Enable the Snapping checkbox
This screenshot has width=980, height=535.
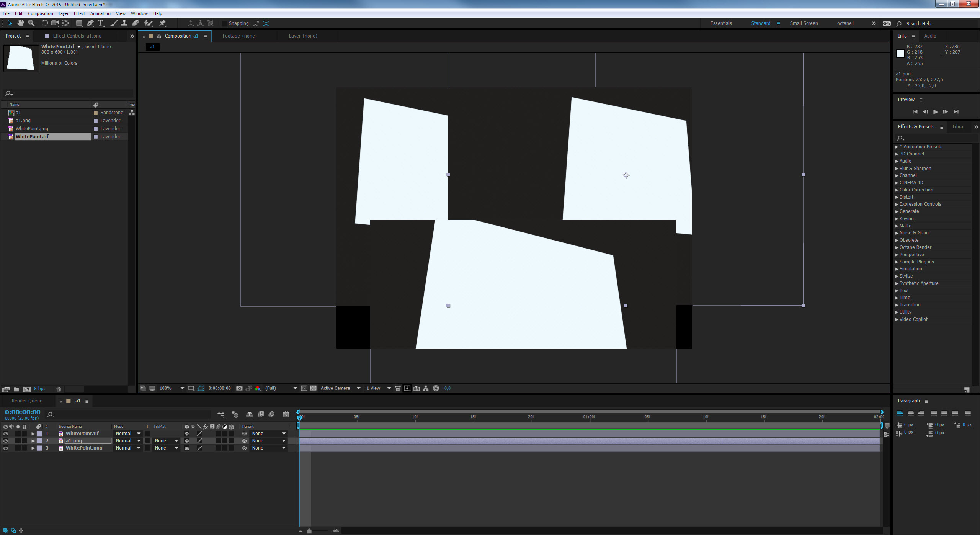tap(225, 23)
